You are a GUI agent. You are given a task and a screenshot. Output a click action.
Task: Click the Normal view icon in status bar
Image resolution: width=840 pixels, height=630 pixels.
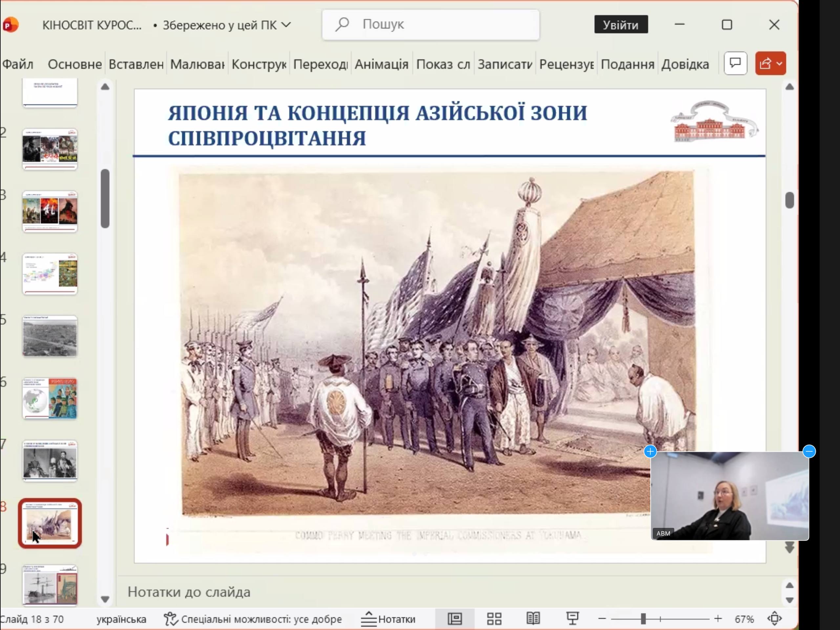click(x=454, y=619)
